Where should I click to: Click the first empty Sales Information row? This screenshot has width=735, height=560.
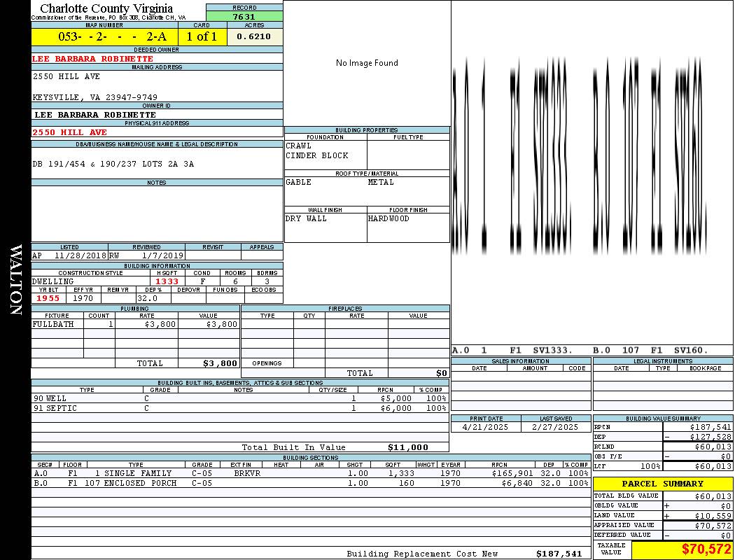pyautogui.click(x=521, y=376)
